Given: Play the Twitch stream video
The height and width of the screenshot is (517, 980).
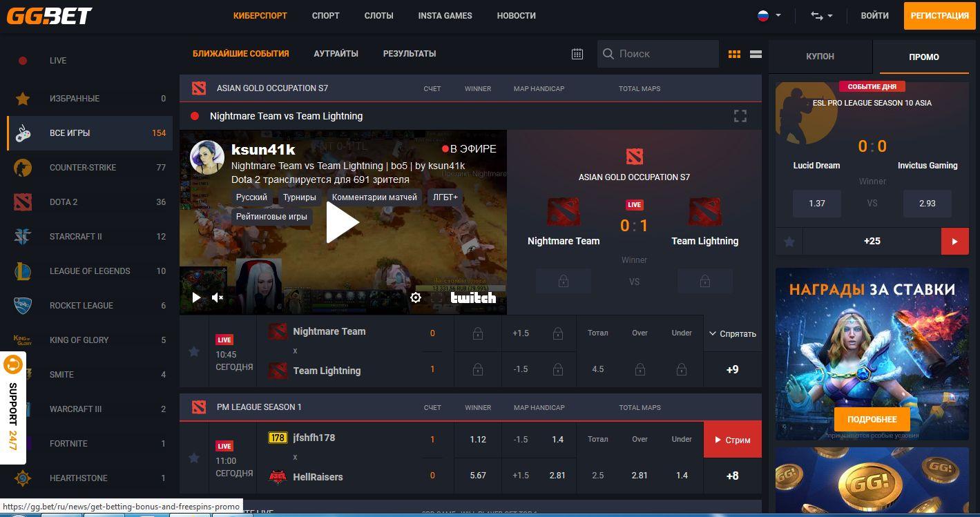Looking at the screenshot, I should (343, 222).
